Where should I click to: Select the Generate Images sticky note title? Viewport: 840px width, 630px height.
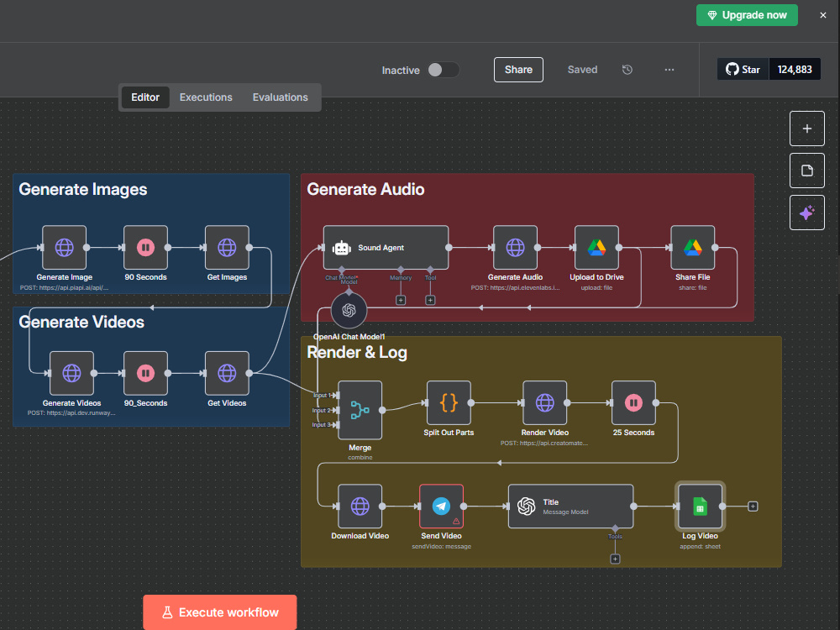pos(83,189)
